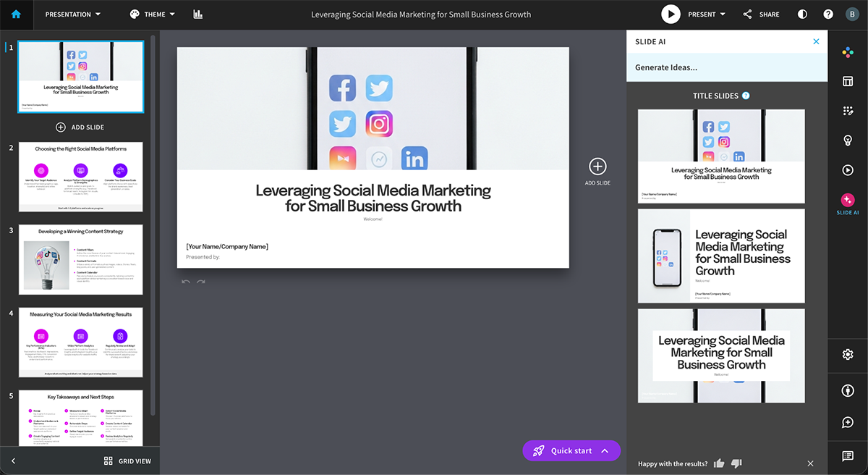Open the notes chat icon
The image size is (868, 475).
(848, 456)
